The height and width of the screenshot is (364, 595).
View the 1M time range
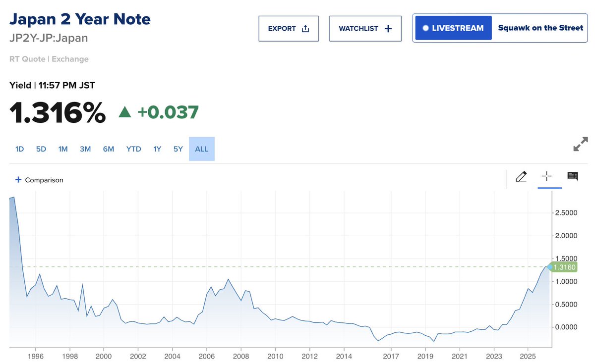pyautogui.click(x=62, y=149)
